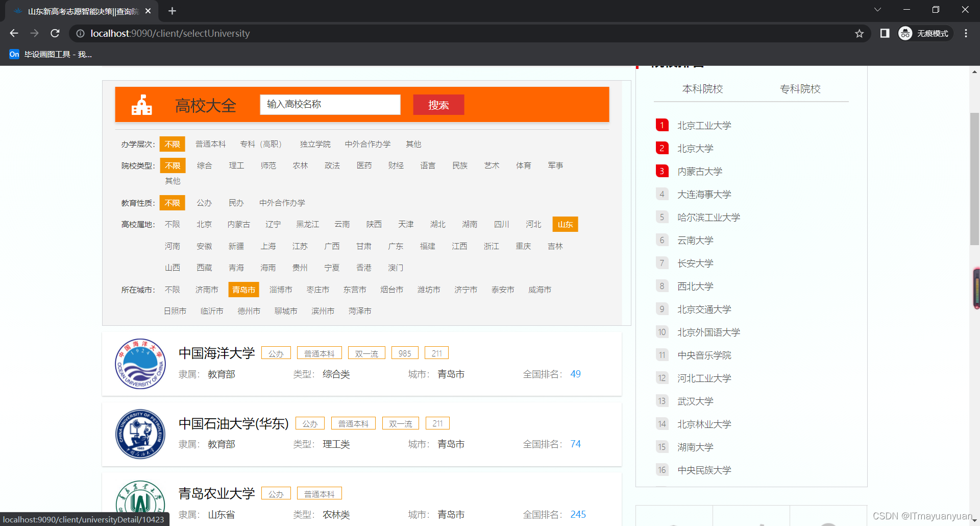Open the Chrome three-dot menu
Image resolution: width=980 pixels, height=526 pixels.
pos(966,33)
